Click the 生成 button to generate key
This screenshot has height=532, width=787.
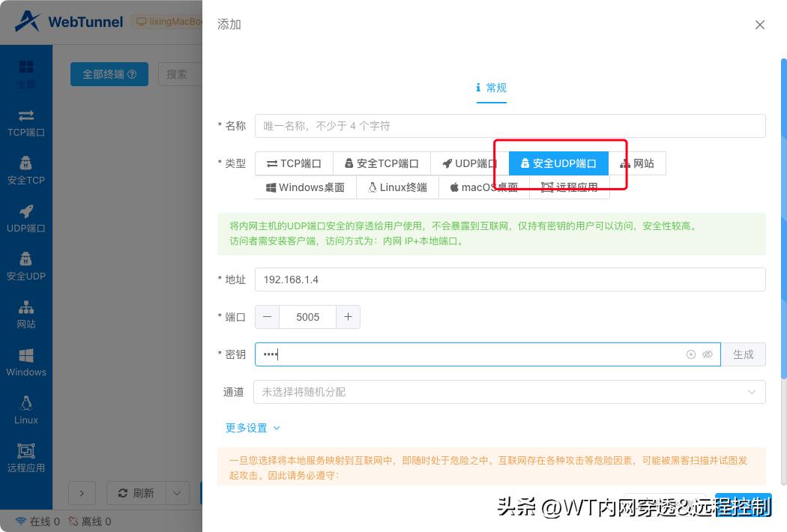pos(744,354)
